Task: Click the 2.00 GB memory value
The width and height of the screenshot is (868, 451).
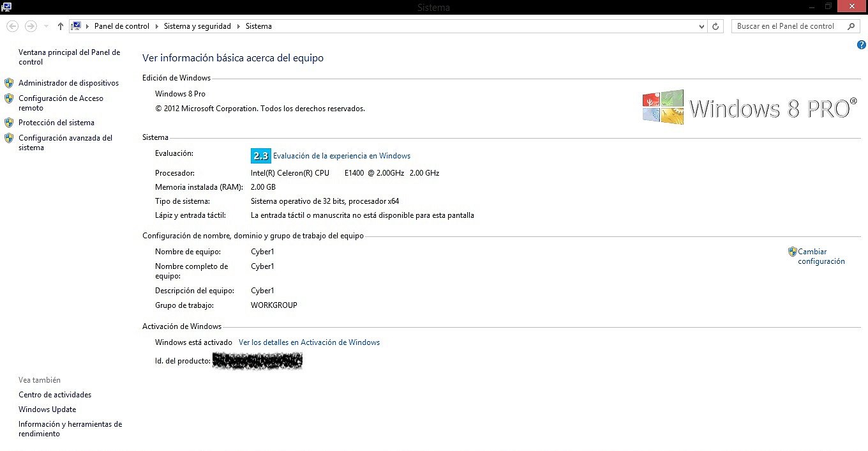Action: tap(263, 187)
